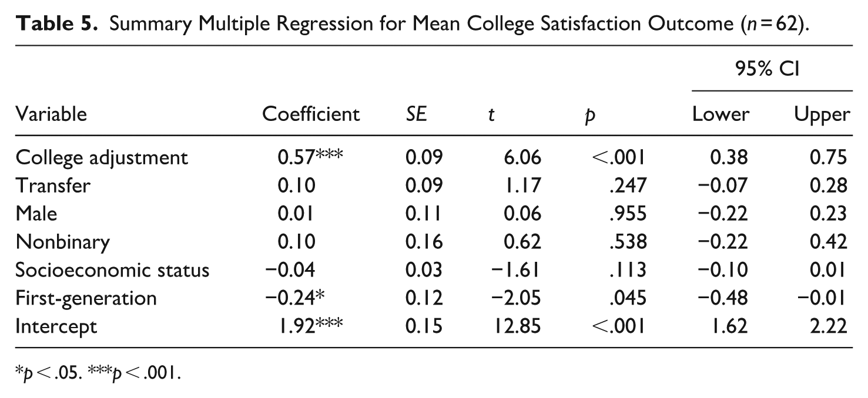Select the Transfer row label
This screenshot has width=868, height=398.
53,185
